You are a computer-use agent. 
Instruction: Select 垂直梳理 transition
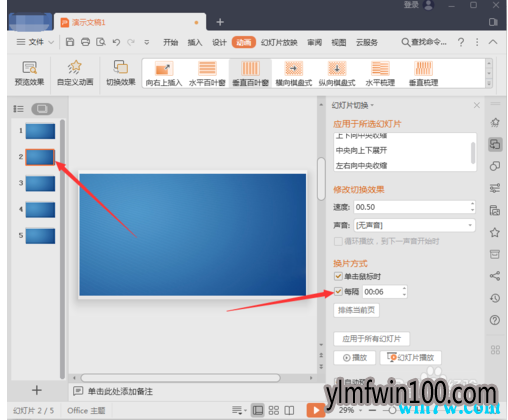click(x=423, y=74)
